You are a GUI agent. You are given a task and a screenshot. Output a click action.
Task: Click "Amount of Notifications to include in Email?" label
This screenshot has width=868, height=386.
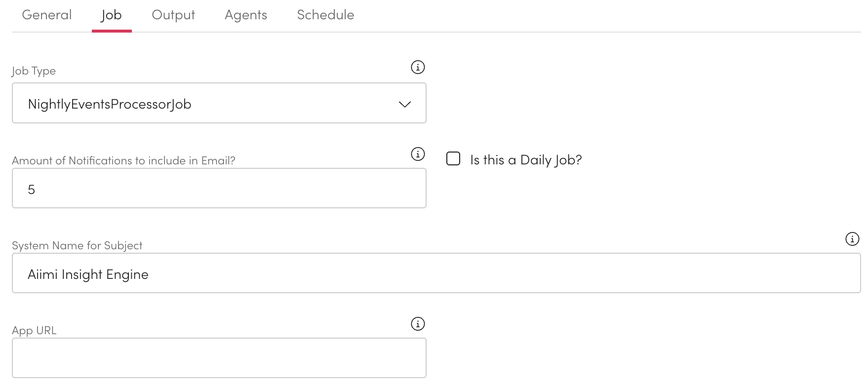pos(123,161)
